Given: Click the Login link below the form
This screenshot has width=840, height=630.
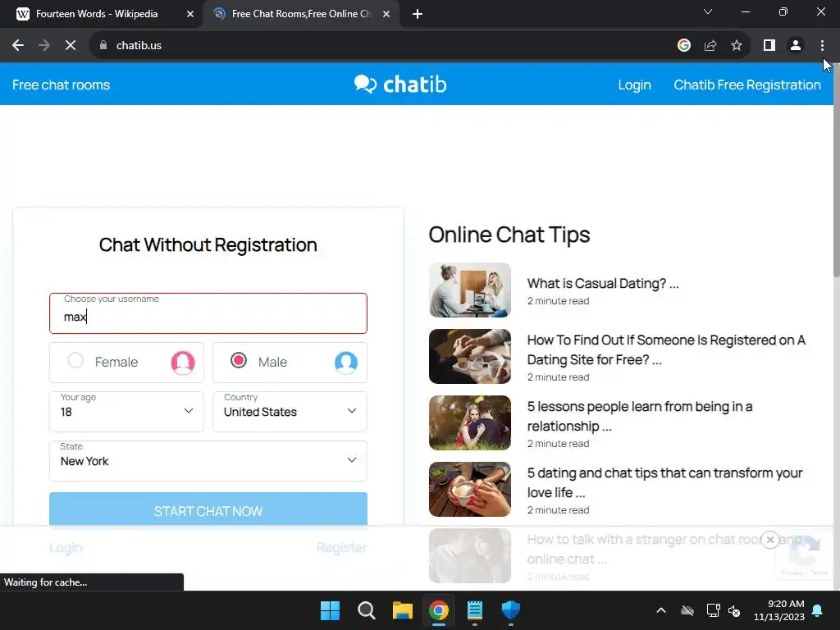Looking at the screenshot, I should click(66, 547).
